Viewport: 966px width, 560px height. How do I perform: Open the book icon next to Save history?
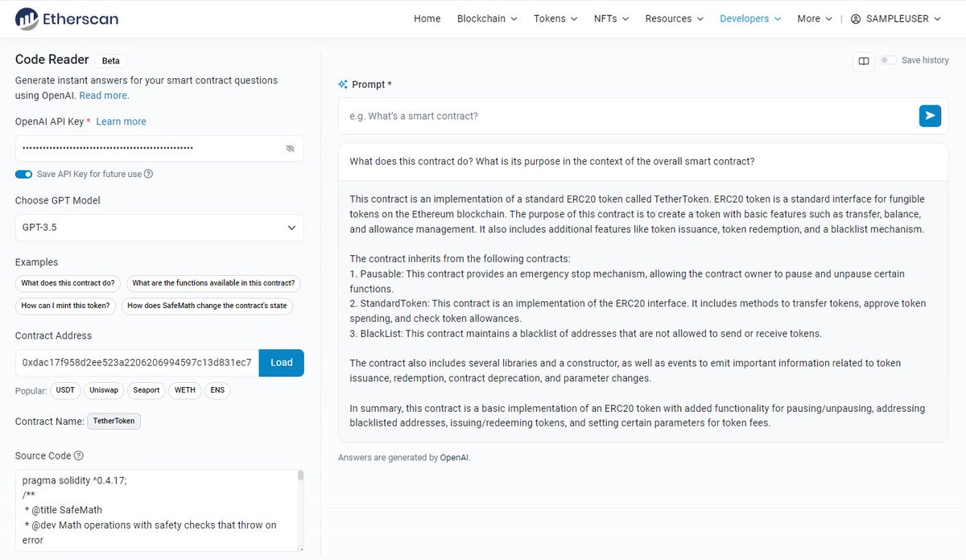[x=864, y=61]
